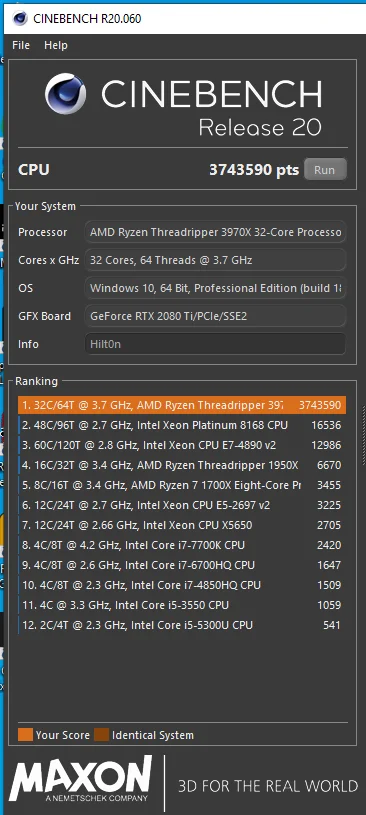Click the brown Identical System legend swatch
Image resolution: width=366 pixels, height=815 pixels.
(x=101, y=735)
